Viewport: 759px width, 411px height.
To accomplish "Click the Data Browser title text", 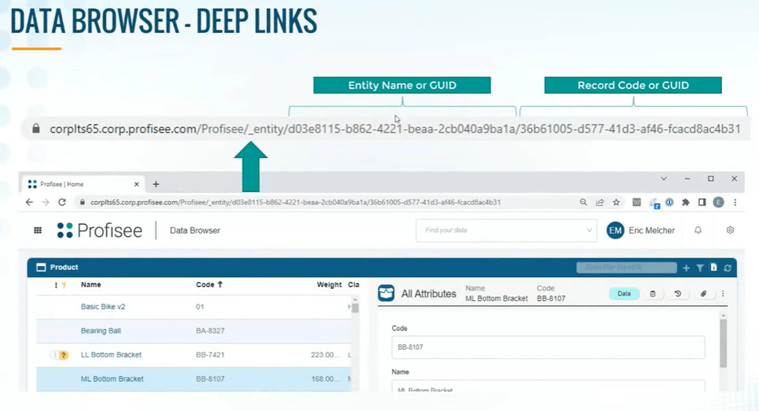I will tap(195, 230).
